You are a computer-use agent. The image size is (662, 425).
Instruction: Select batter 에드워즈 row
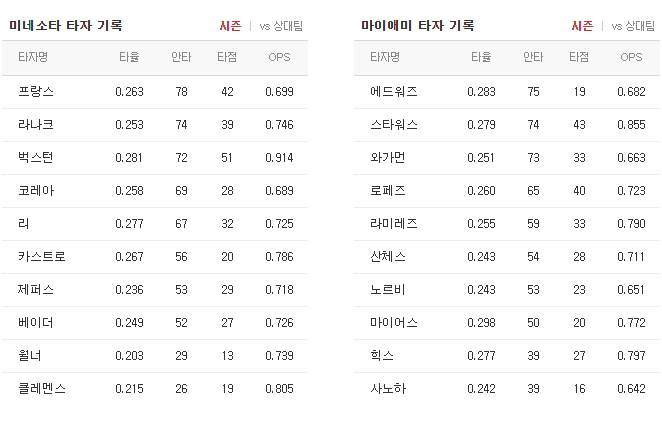[507, 92]
